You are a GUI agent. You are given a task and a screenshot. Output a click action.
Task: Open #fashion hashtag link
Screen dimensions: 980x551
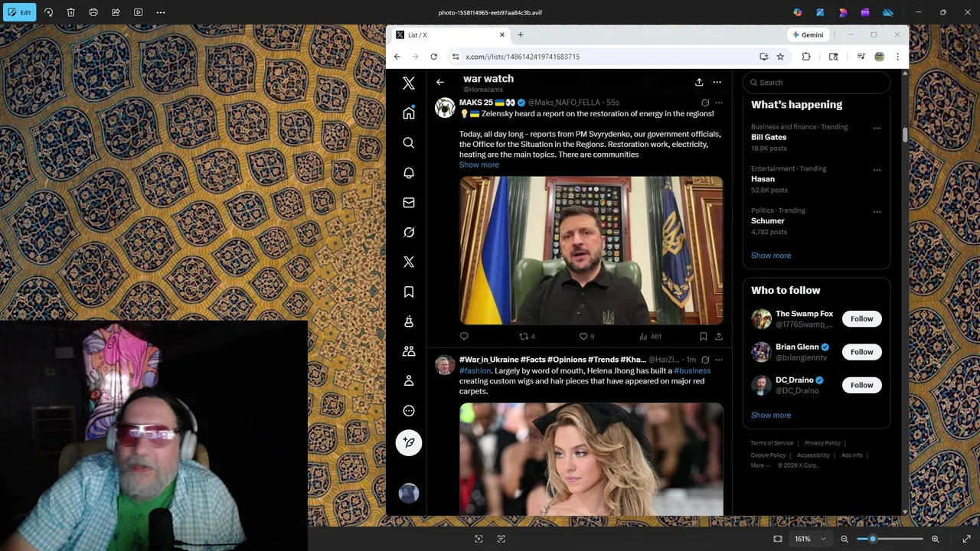[x=475, y=370]
